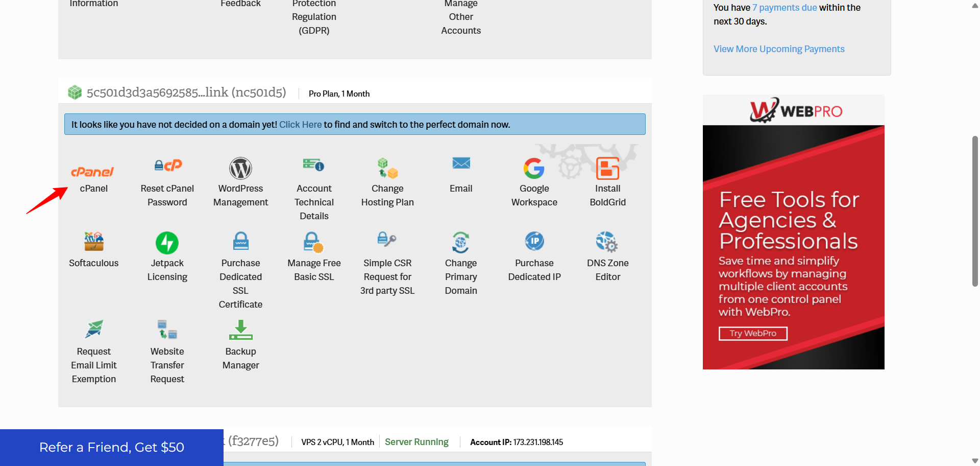Open Backup Manager icon
980x466 pixels.
click(240, 330)
